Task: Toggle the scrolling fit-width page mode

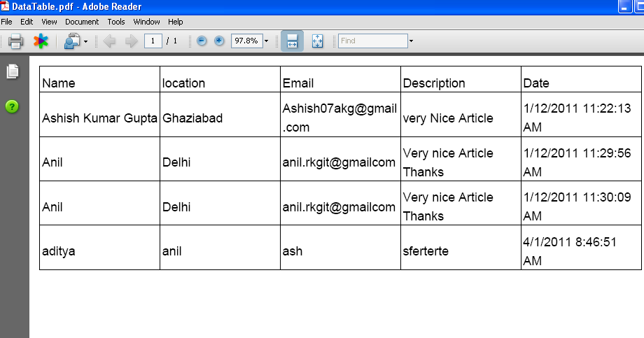Action: pyautogui.click(x=292, y=41)
